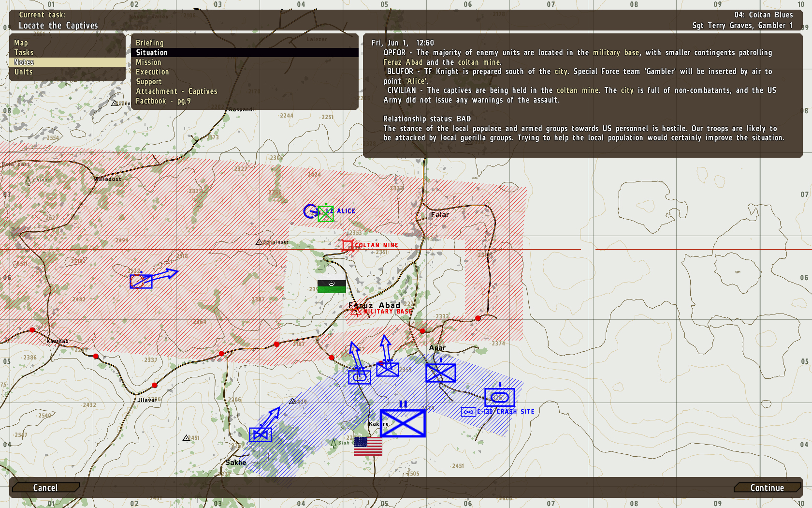812x508 pixels.
Task: Click the blue infantry marker below Anar
Action: (x=441, y=373)
